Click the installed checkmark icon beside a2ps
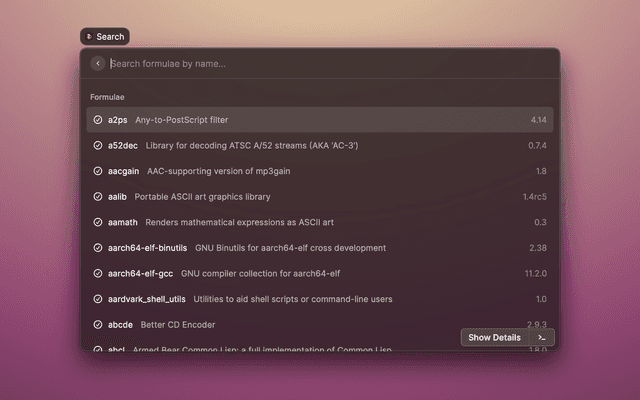 [98, 120]
